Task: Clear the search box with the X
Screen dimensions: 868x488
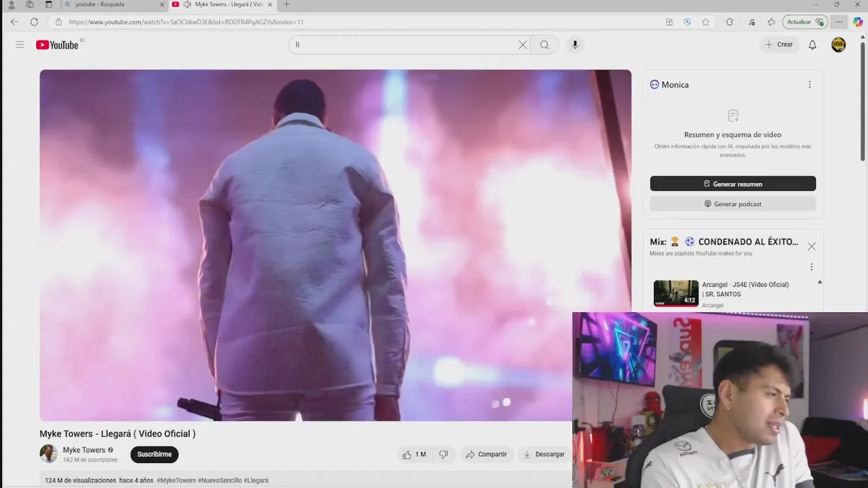Action: click(523, 45)
